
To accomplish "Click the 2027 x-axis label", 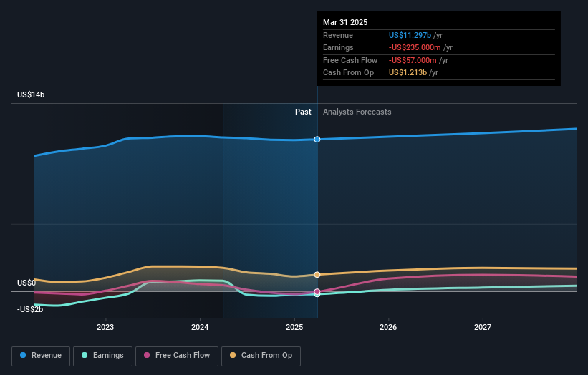I will tap(483, 328).
